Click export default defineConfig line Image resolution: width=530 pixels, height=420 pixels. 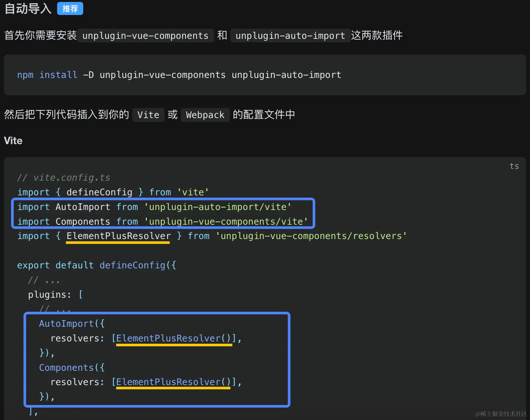pyautogui.click(x=97, y=265)
